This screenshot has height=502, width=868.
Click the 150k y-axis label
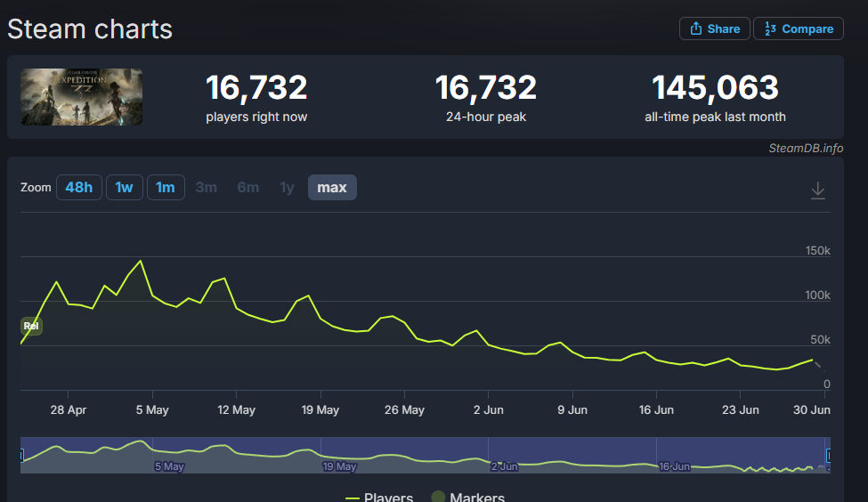click(x=817, y=251)
